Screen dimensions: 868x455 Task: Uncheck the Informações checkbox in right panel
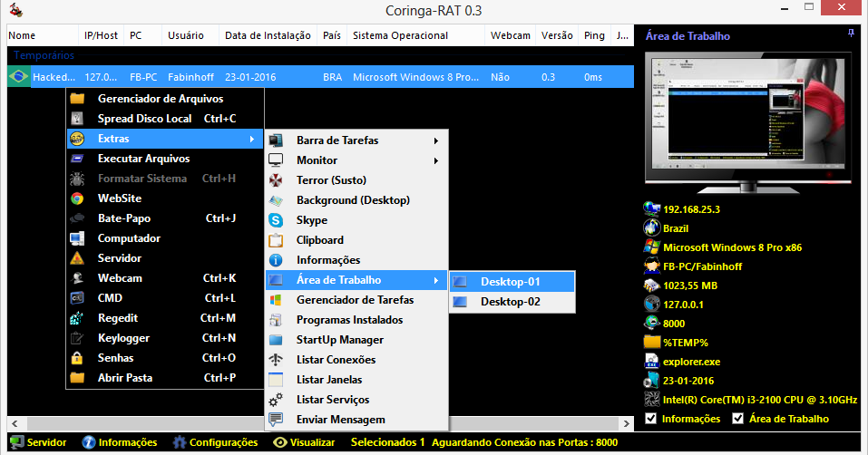pyautogui.click(x=651, y=419)
